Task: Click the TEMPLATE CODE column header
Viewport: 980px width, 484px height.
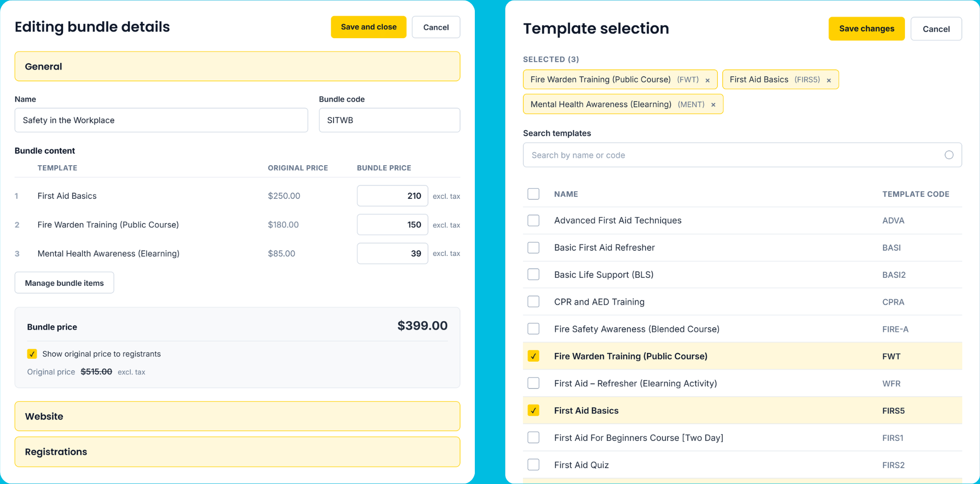Action: point(916,194)
